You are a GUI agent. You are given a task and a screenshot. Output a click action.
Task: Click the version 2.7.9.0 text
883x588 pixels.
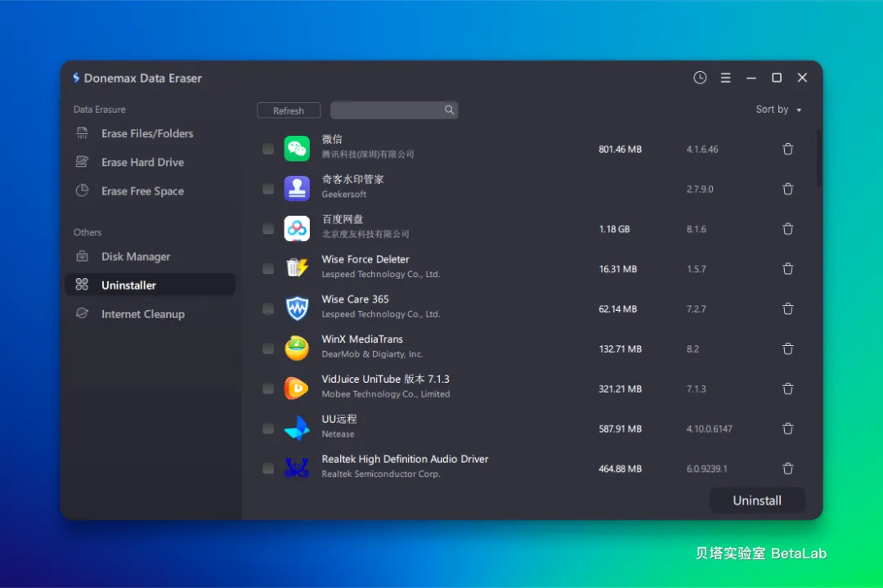699,189
